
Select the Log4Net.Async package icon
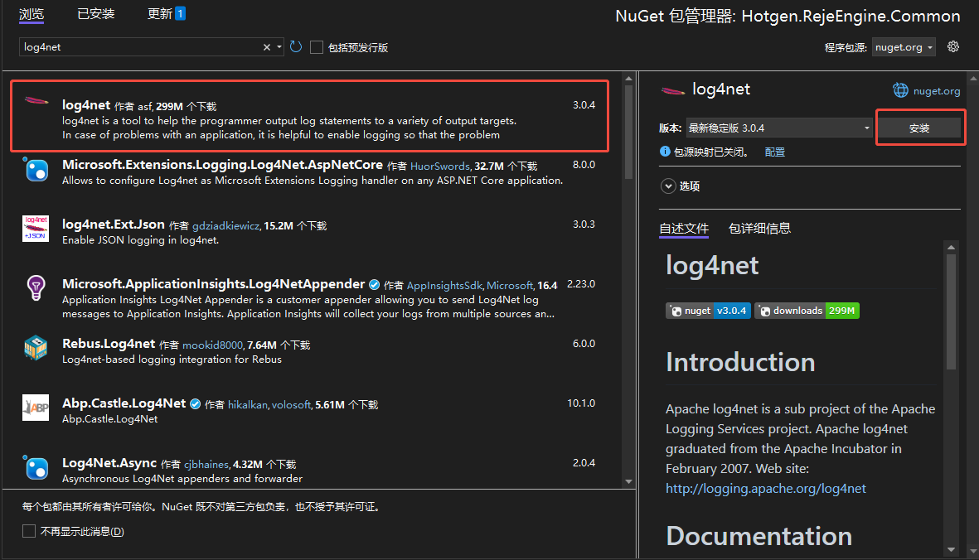pyautogui.click(x=36, y=467)
